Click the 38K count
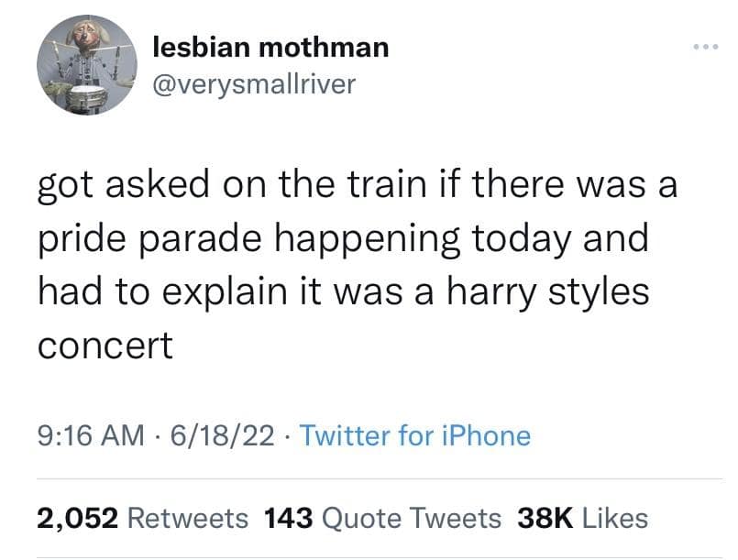The height and width of the screenshot is (560, 738). 545,518
